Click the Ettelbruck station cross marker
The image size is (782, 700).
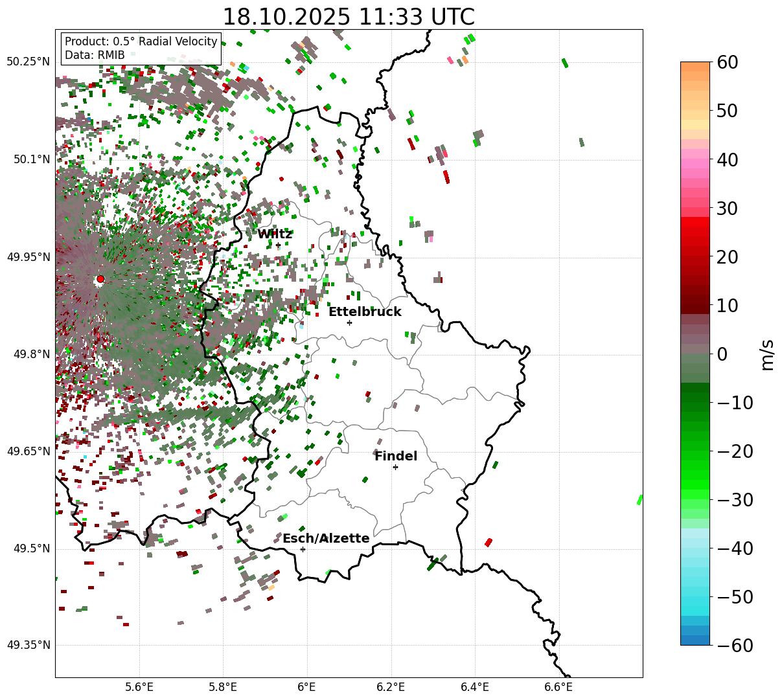point(349,322)
